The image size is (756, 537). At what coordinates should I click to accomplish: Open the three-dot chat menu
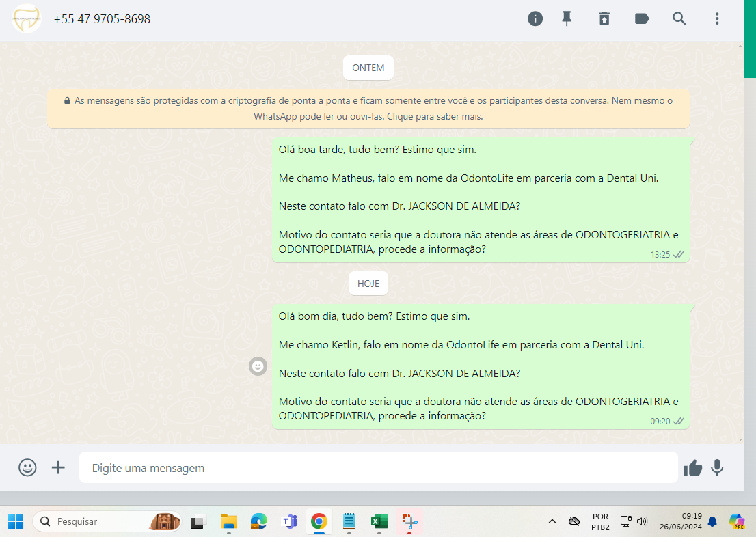(717, 19)
